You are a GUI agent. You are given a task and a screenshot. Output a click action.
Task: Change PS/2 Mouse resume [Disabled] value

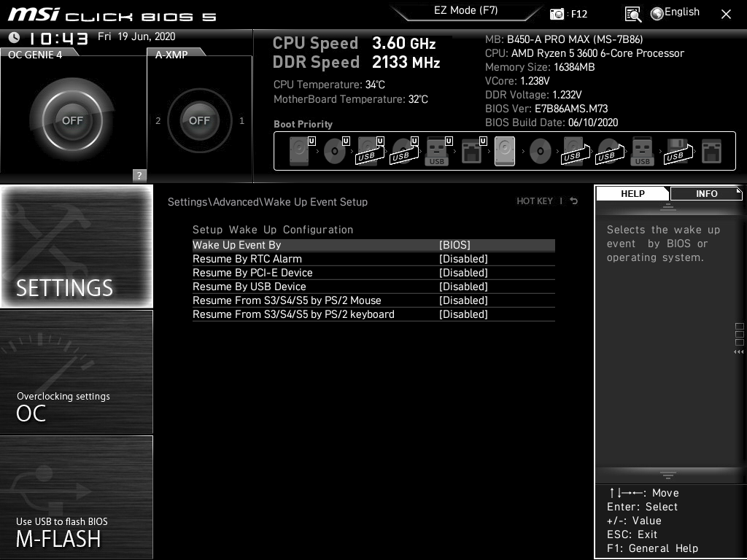click(463, 300)
